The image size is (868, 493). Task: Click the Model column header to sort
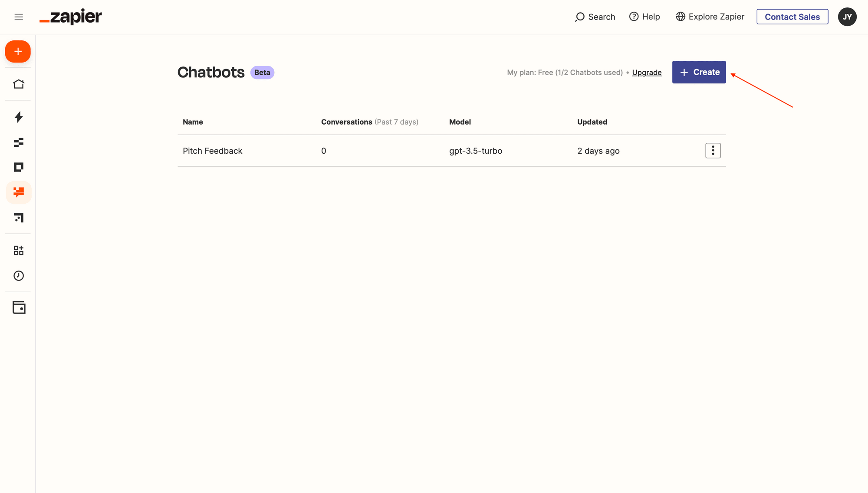[460, 122]
